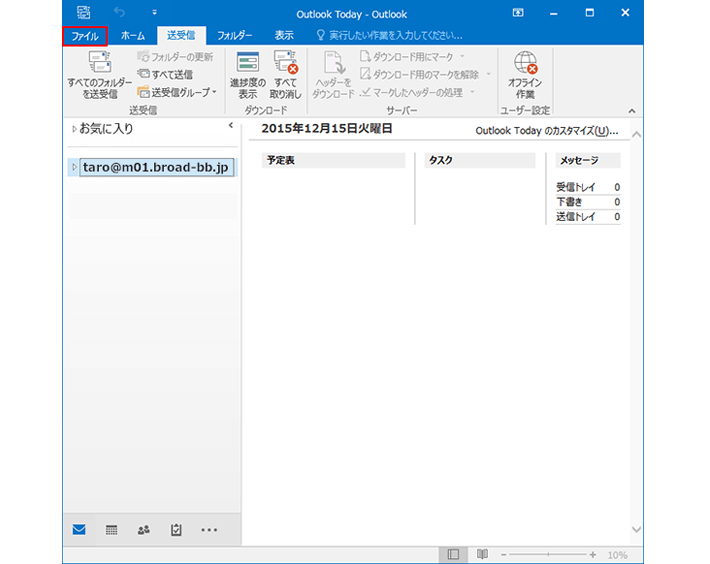710x564 pixels.
Task: Click すべて送信 (Send All) button
Action: (165, 74)
